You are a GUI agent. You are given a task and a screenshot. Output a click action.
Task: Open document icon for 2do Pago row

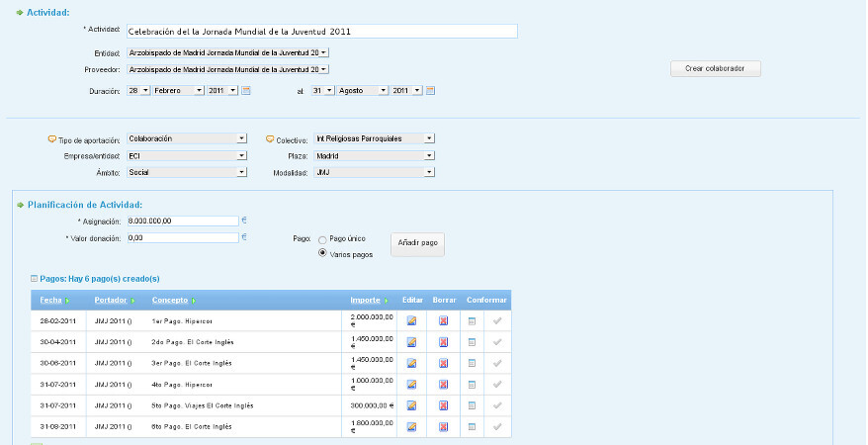[472, 342]
